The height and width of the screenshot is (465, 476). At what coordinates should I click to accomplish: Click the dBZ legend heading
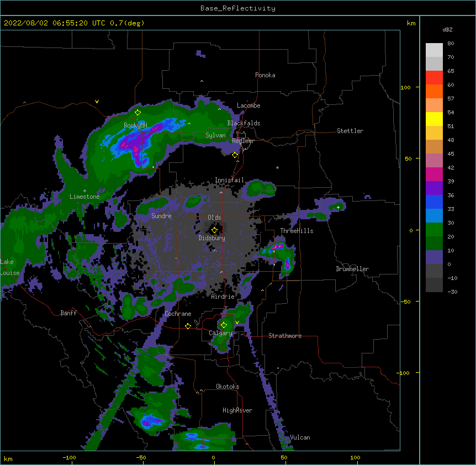[447, 29]
